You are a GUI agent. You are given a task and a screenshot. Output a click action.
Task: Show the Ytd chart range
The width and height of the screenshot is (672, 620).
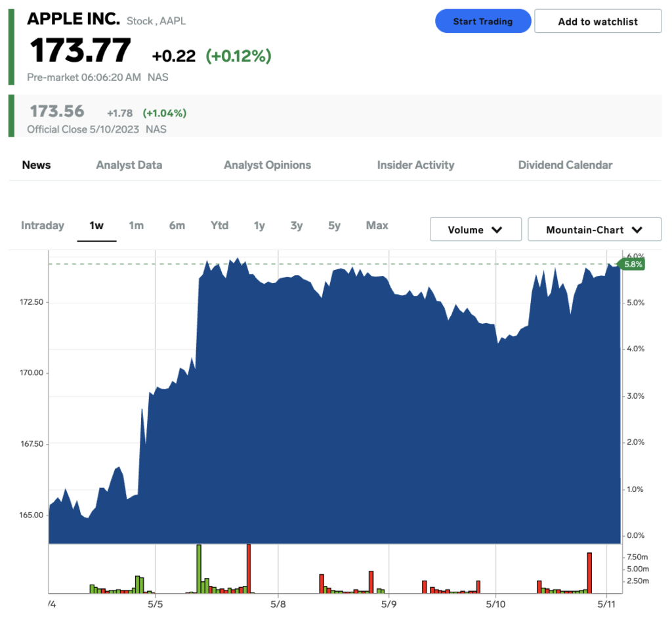point(219,225)
